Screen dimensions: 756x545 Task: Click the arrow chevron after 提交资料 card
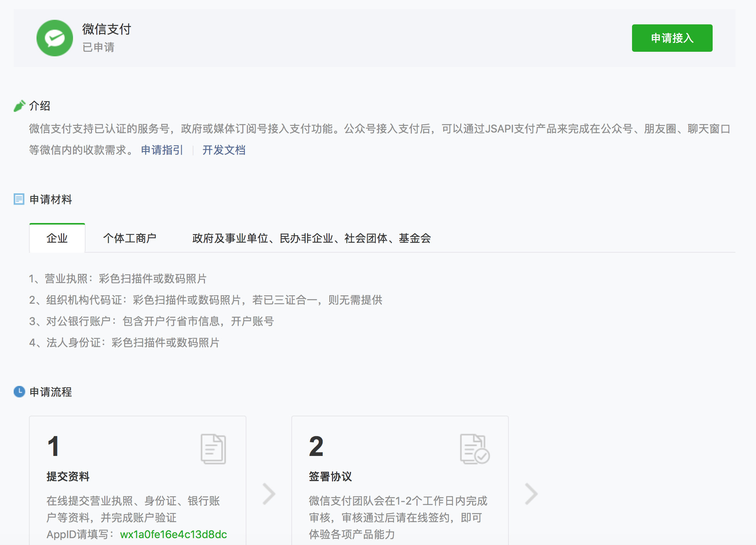pyautogui.click(x=269, y=494)
